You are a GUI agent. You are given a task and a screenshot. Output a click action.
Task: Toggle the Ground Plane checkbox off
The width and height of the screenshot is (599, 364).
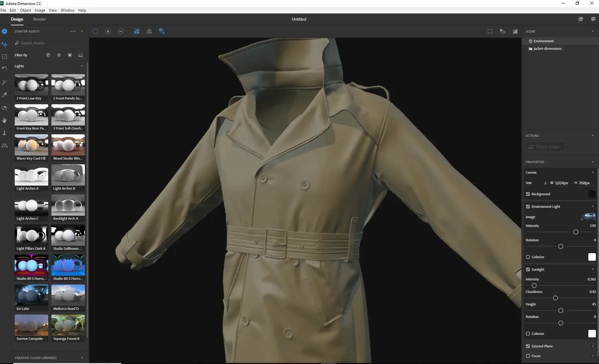pyautogui.click(x=528, y=346)
